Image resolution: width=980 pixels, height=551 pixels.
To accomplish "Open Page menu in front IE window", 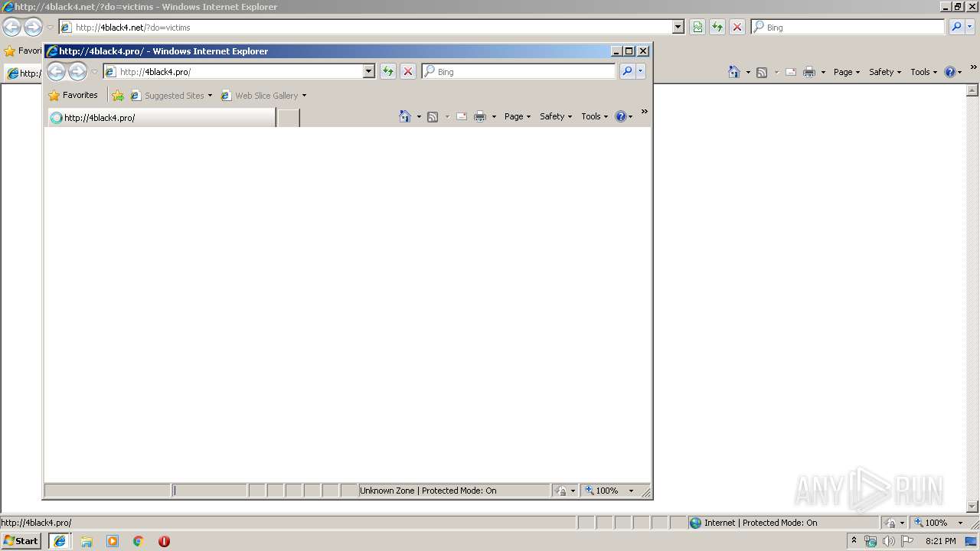I will tap(518, 116).
